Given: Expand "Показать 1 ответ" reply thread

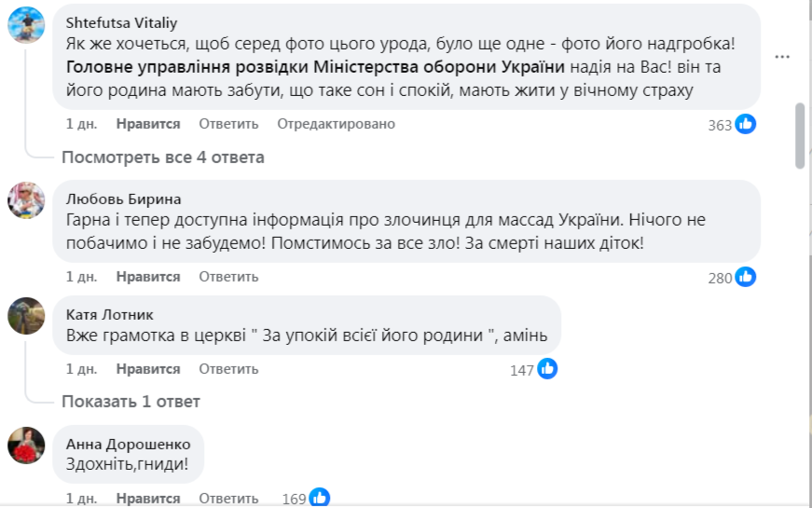Looking at the screenshot, I should pyautogui.click(x=131, y=402).
